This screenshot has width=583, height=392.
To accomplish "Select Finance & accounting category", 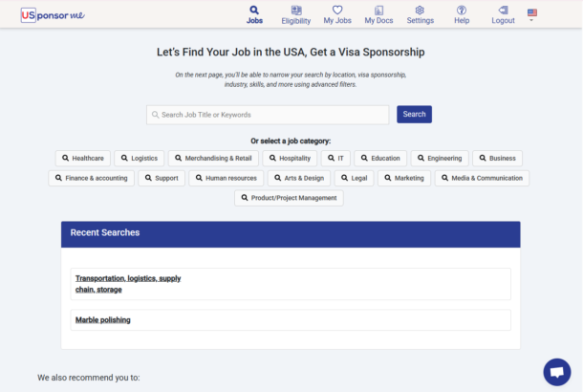I will (91, 178).
